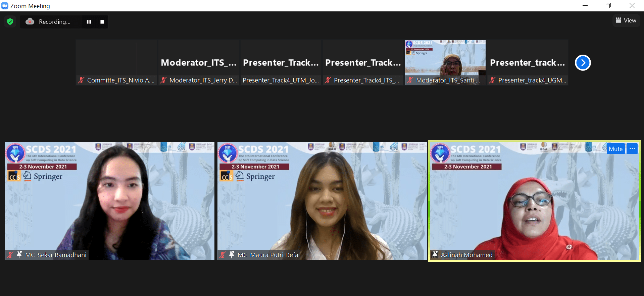The height and width of the screenshot is (296, 644).
Task: Click muted mic icon on Presenter_Track4_ITS tile
Action: [328, 80]
